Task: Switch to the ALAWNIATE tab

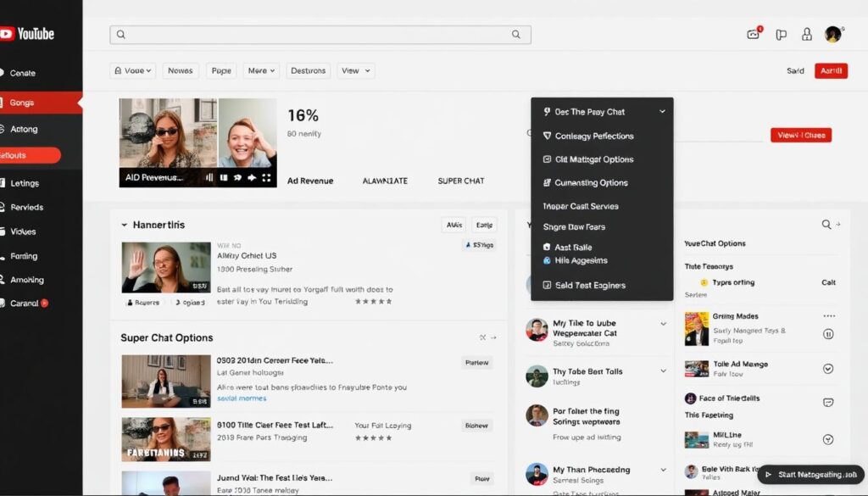Action: tap(385, 181)
